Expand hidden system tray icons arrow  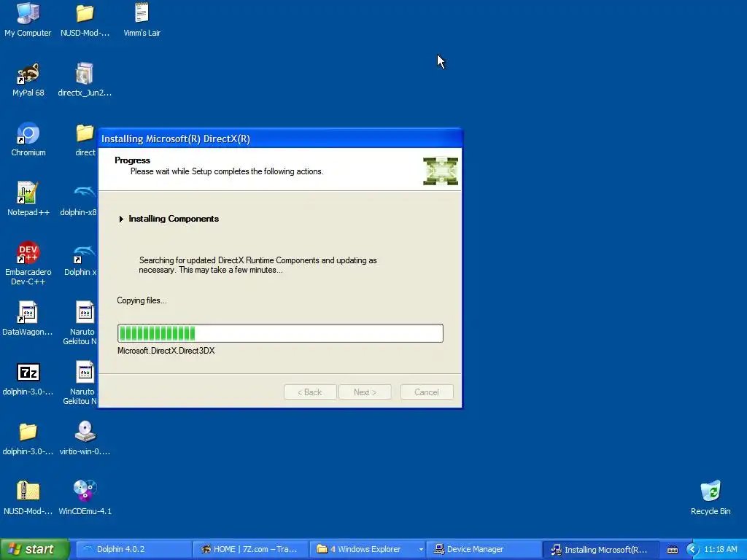coord(692,550)
